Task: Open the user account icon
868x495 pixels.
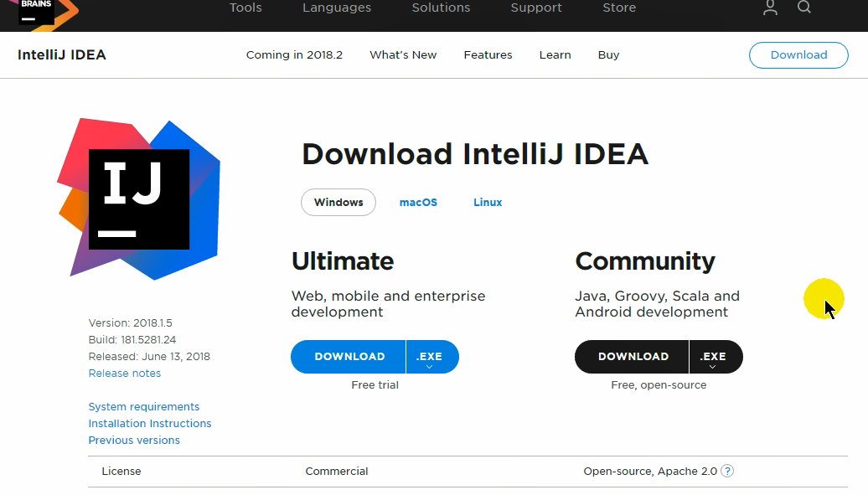Action: [770, 8]
